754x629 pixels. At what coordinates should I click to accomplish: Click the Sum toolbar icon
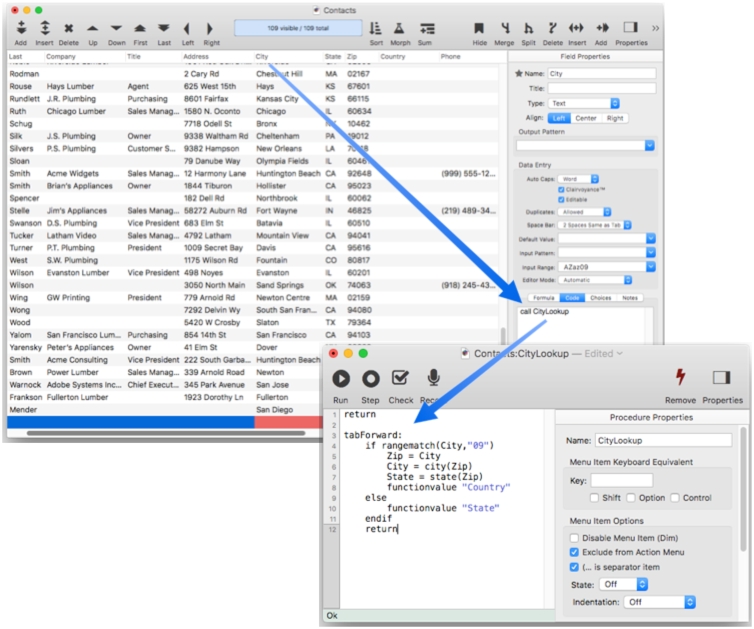pyautogui.click(x=427, y=28)
